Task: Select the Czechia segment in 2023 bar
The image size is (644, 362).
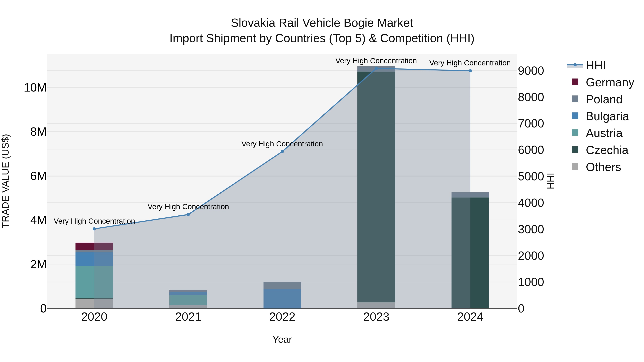Action: click(376, 187)
